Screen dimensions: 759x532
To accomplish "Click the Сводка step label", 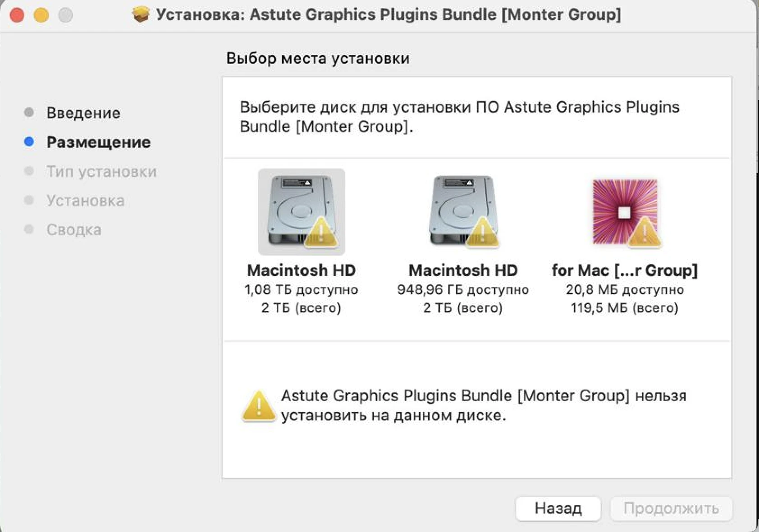I will [x=74, y=230].
